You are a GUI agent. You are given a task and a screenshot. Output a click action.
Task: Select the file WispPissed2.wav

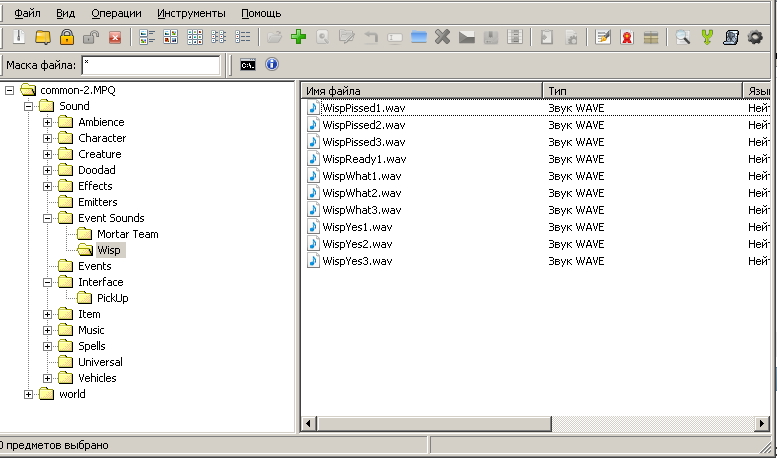[364, 125]
